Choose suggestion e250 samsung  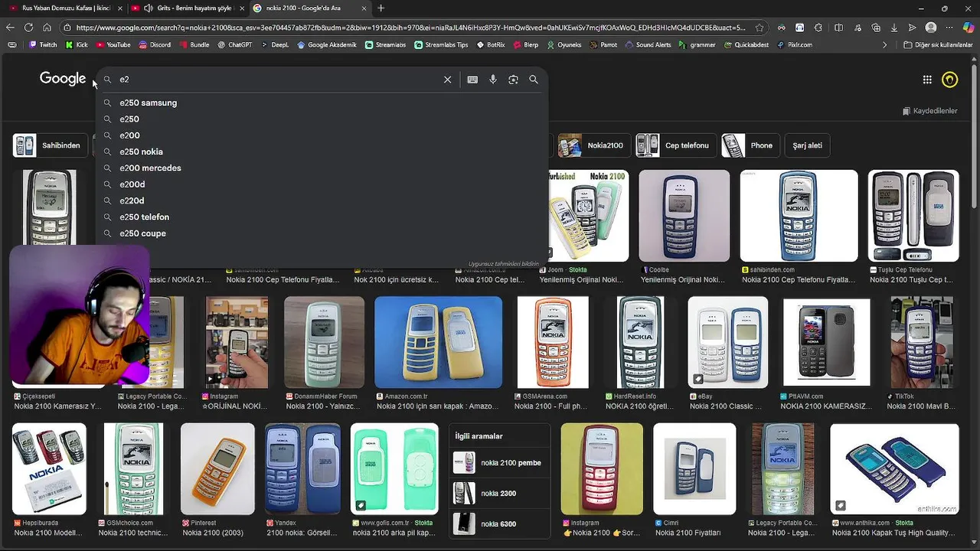(x=148, y=103)
